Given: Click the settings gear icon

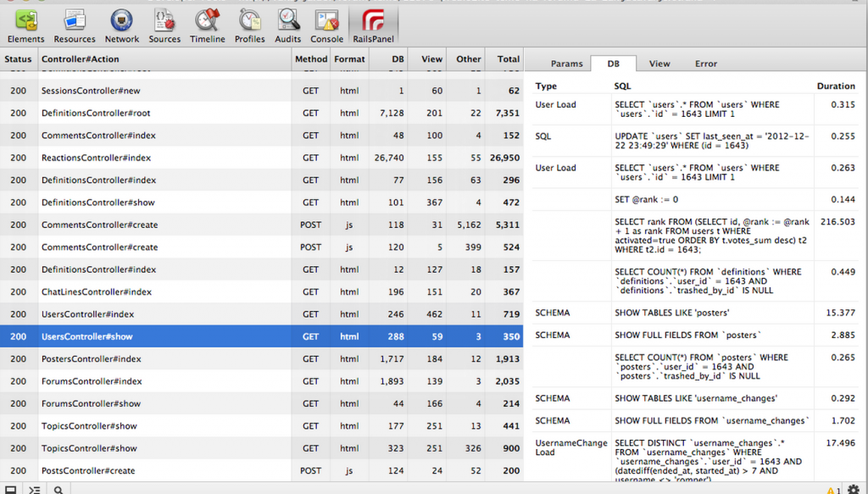Looking at the screenshot, I should (853, 489).
